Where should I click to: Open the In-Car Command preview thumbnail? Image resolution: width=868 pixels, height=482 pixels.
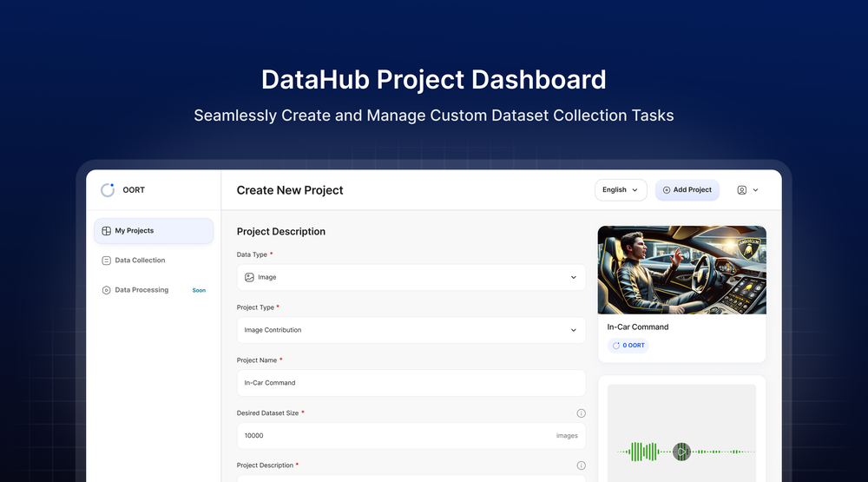coord(682,270)
